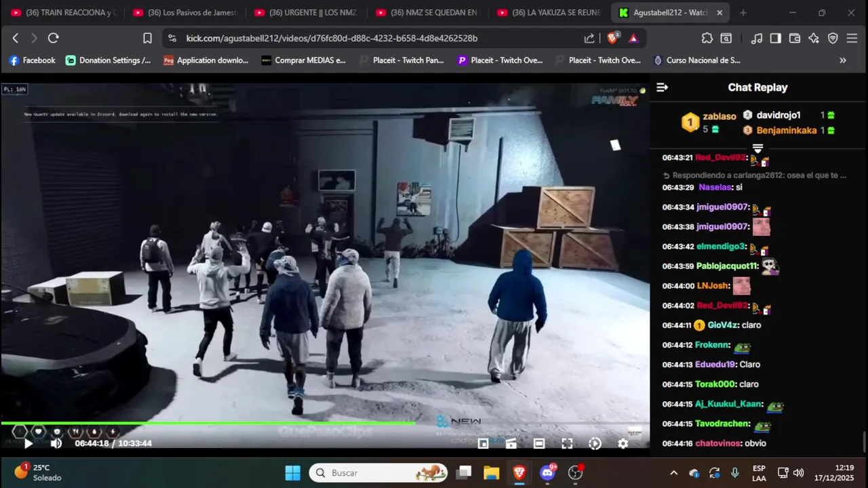
Task: Switch to Los Pasivos de Jamest tab
Action: [185, 13]
